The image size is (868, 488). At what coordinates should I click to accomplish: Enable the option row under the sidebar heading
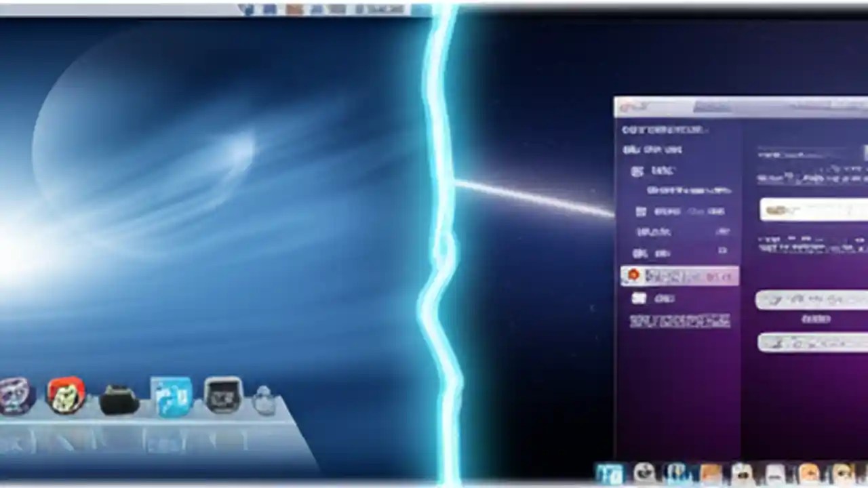click(x=637, y=171)
